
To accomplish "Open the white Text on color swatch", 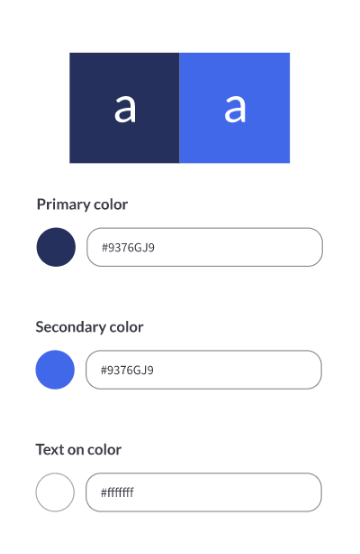I will coord(55,492).
